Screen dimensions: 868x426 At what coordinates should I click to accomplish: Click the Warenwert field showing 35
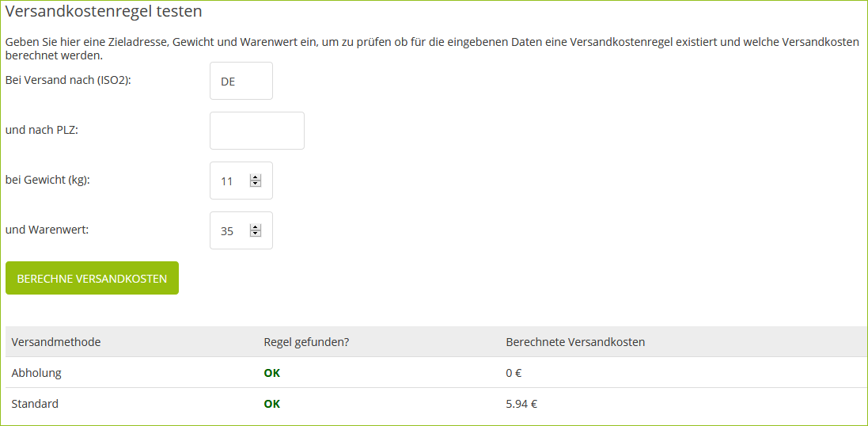tap(241, 230)
